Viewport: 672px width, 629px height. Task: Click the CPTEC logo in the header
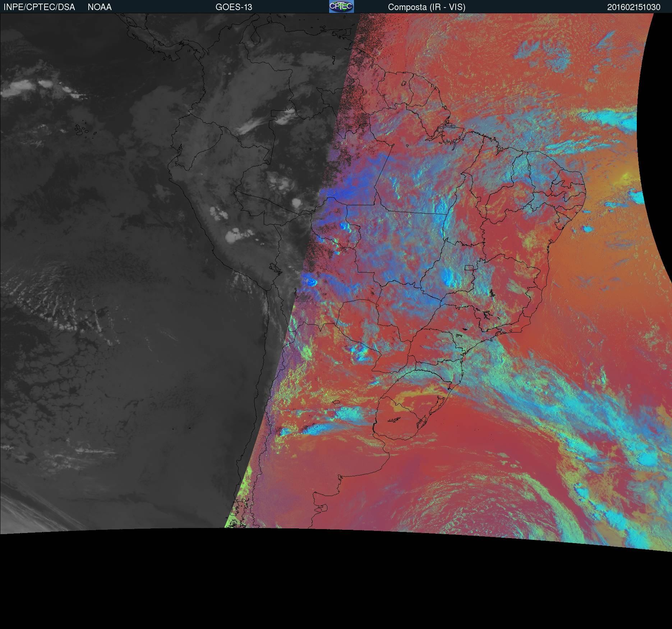pos(341,6)
